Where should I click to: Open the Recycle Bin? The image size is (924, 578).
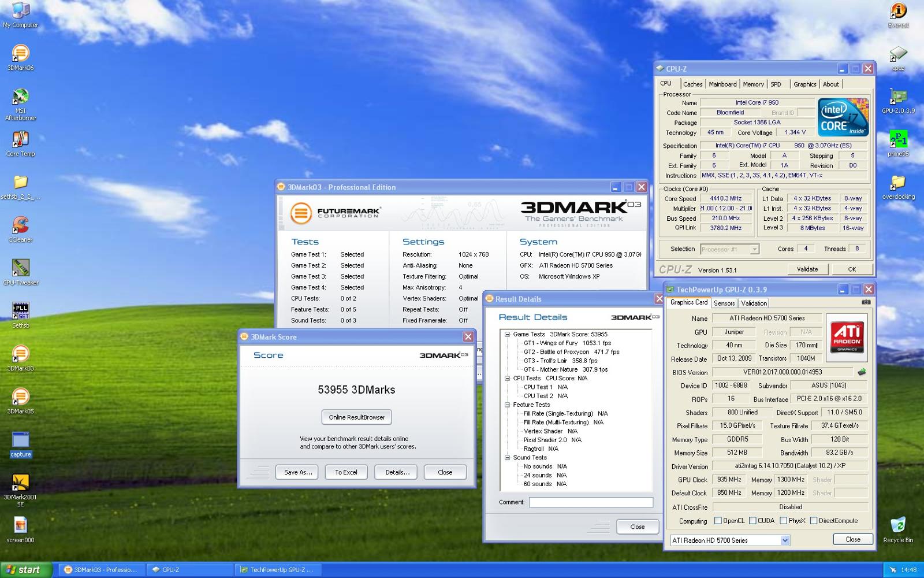tap(898, 529)
